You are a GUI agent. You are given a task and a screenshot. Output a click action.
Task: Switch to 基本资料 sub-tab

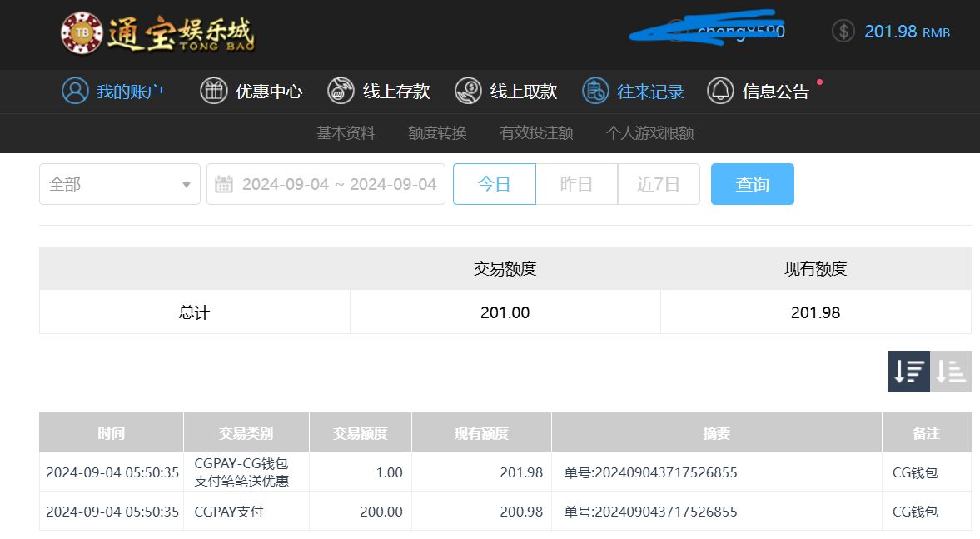click(346, 133)
